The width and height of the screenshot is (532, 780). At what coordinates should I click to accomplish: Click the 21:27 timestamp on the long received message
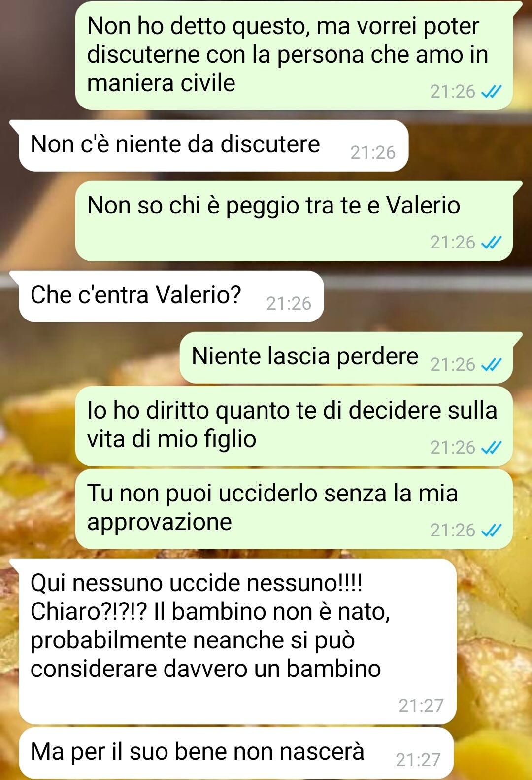421,706
